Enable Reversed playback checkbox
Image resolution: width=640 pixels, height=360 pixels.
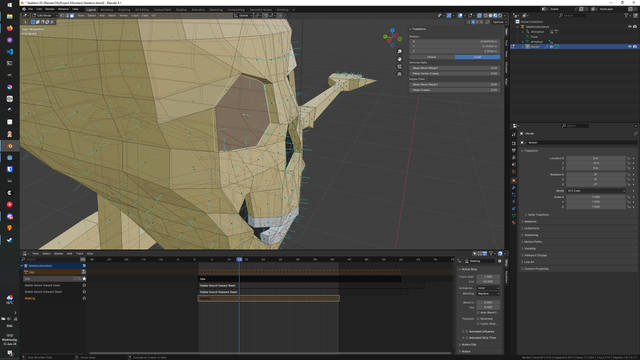478,319
